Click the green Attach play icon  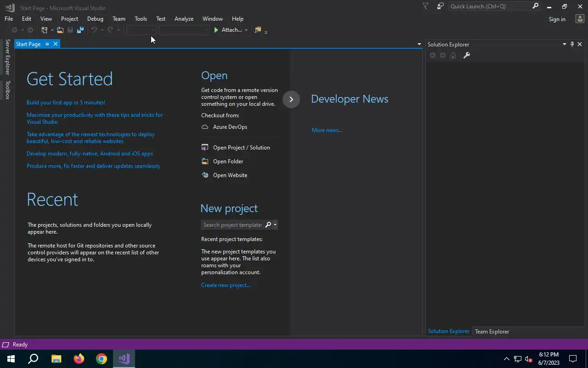[x=216, y=30]
